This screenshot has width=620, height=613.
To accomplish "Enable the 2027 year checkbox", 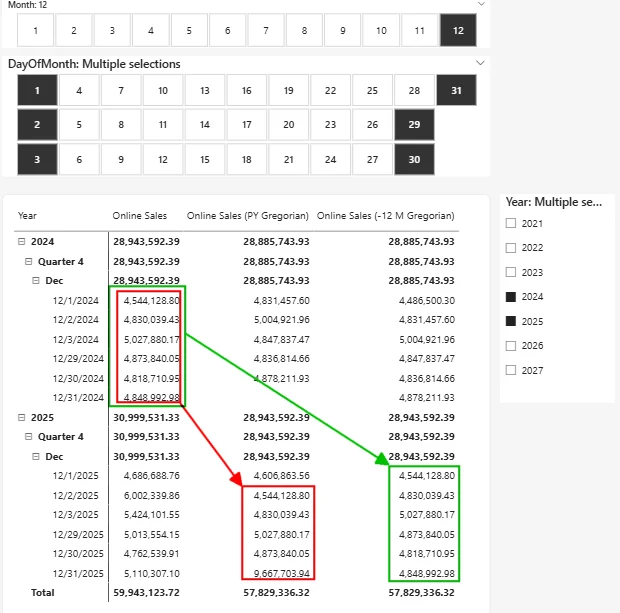I will coord(511,370).
